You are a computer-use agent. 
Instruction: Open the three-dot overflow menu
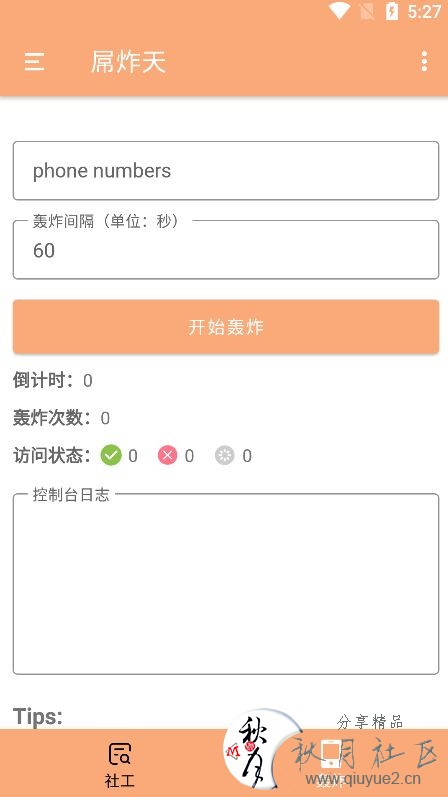click(x=424, y=62)
